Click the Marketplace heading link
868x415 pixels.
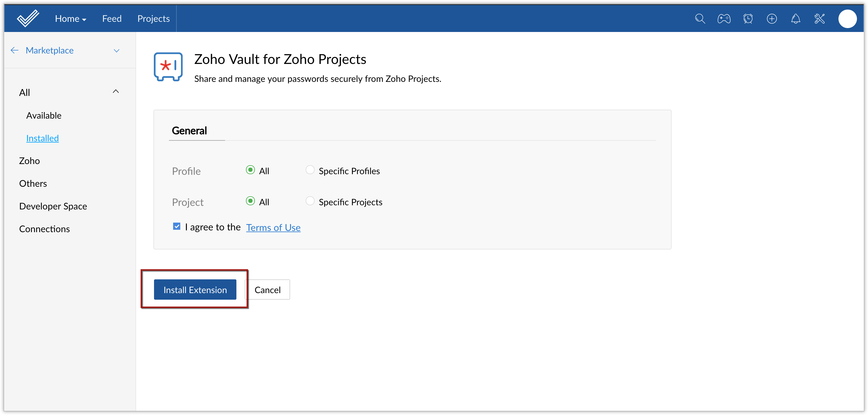pos(50,50)
